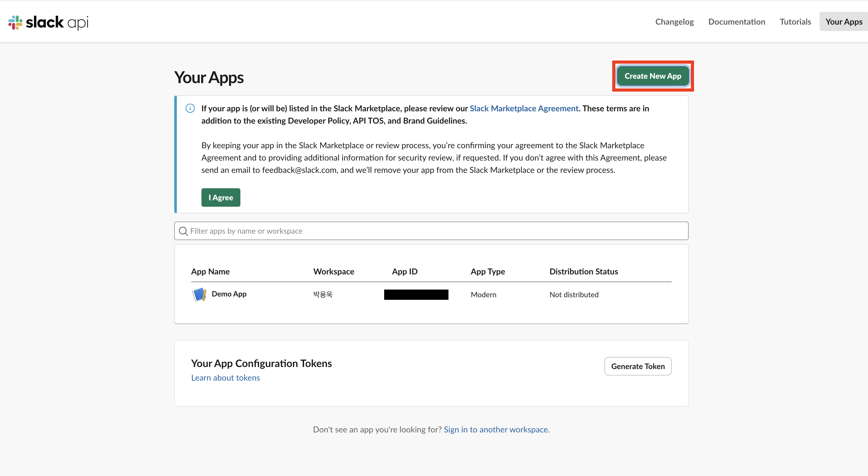
Task: Click Sign in to another workspace
Action: point(496,429)
